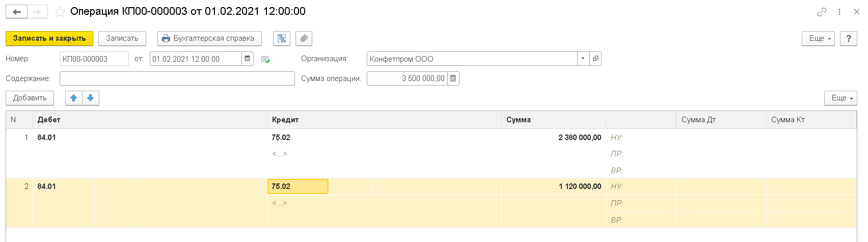Move the row up with the blue arrow
Viewport: 868px width, 242px height.
(74, 98)
